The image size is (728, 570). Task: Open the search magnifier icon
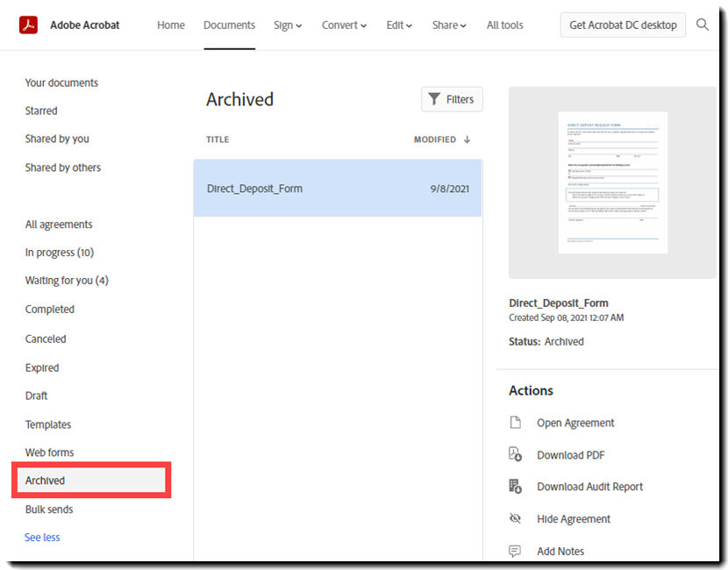pos(703,25)
